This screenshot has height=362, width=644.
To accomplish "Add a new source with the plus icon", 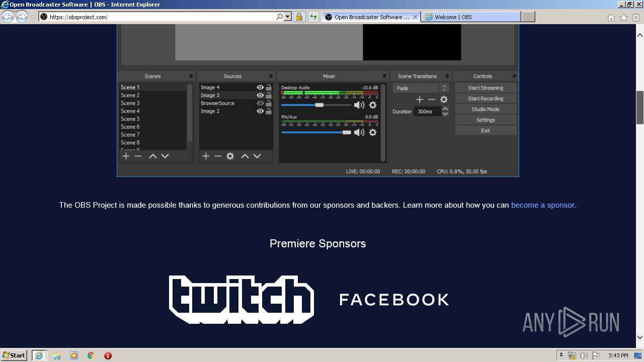I will pyautogui.click(x=206, y=156).
